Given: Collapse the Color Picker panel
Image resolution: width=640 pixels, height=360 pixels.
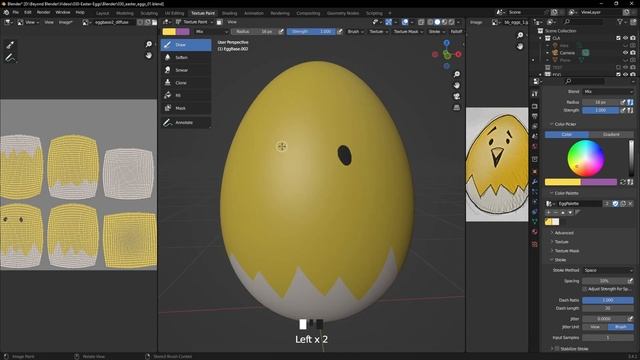Looking at the screenshot, I should (565, 124).
